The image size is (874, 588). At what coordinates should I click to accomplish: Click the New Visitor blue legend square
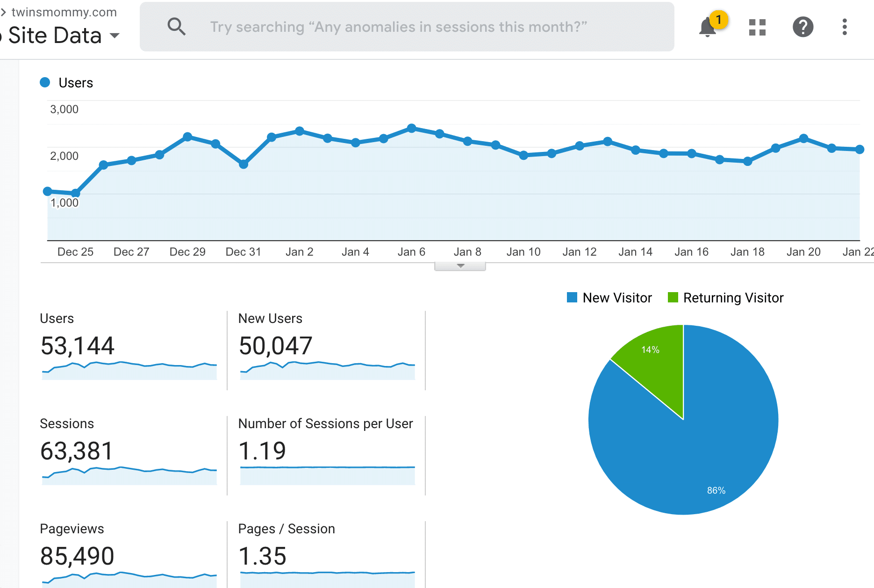coord(572,297)
